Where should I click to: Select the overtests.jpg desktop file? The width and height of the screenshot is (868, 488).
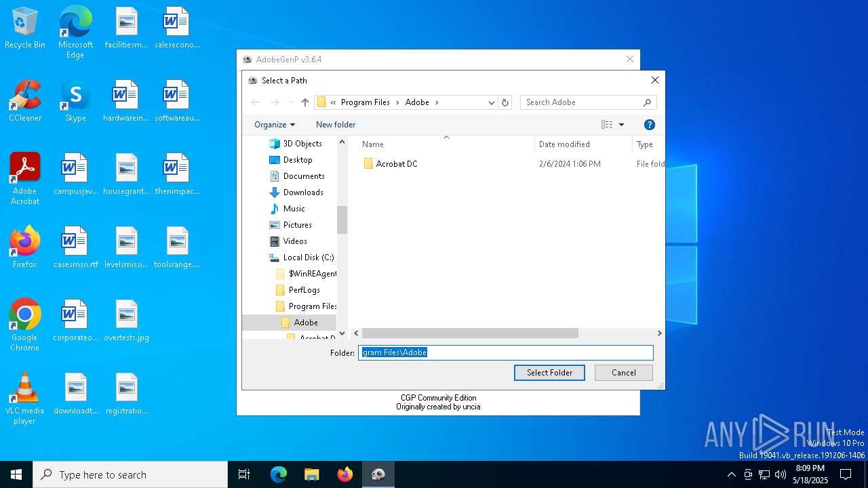coord(126,321)
